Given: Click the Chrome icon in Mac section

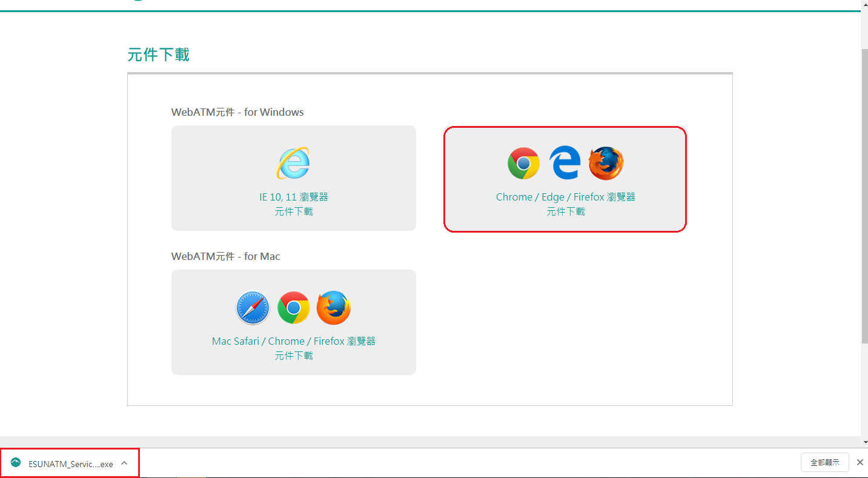Looking at the screenshot, I should tap(294, 308).
